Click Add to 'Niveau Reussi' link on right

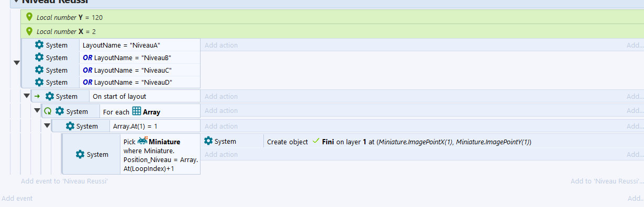[607, 181]
